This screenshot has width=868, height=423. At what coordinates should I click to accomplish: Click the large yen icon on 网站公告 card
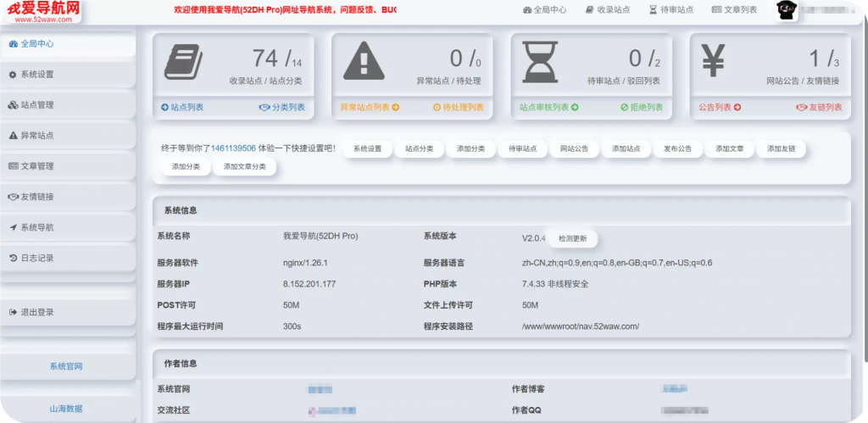[x=713, y=60]
